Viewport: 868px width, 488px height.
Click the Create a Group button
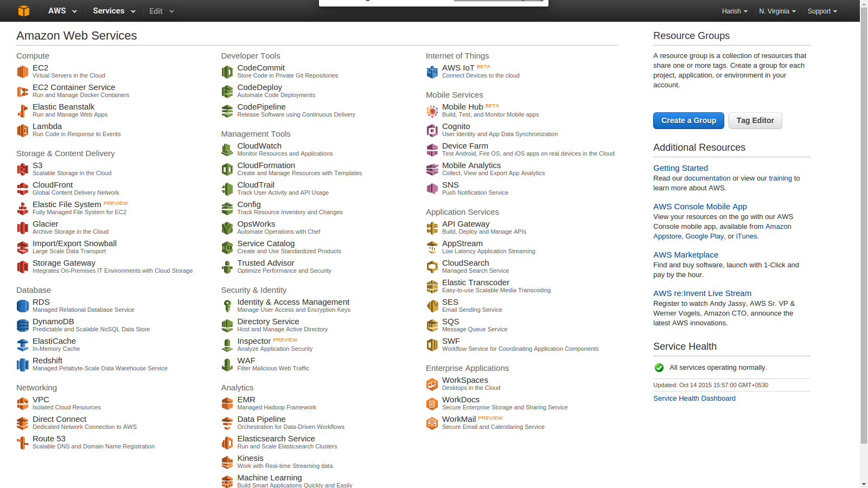[x=688, y=120]
